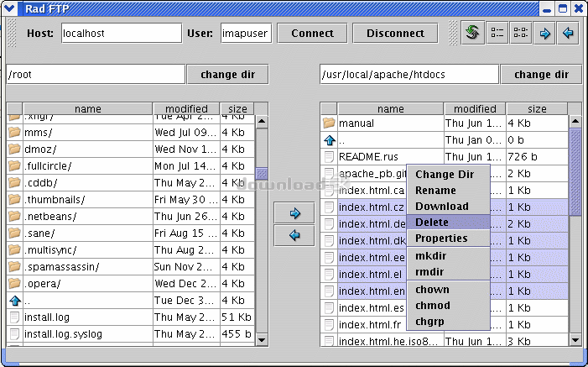Click the center left-arrow transfer button
This screenshot has height=367, width=588.
tap(294, 236)
